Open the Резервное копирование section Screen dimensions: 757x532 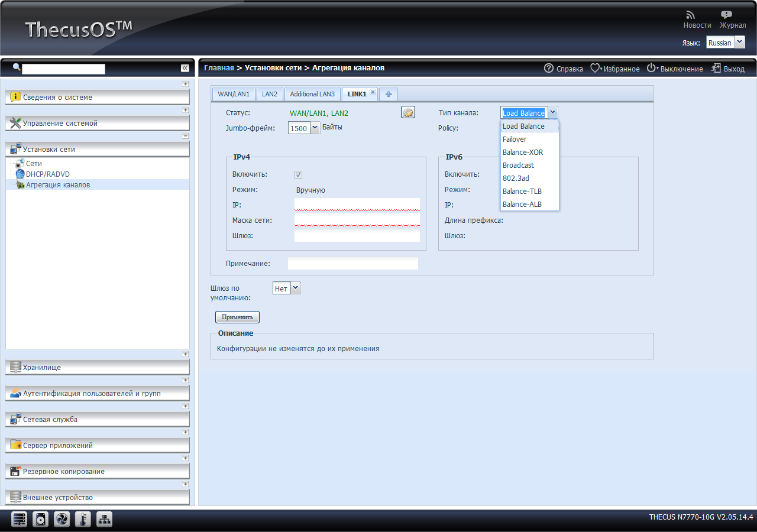click(98, 472)
